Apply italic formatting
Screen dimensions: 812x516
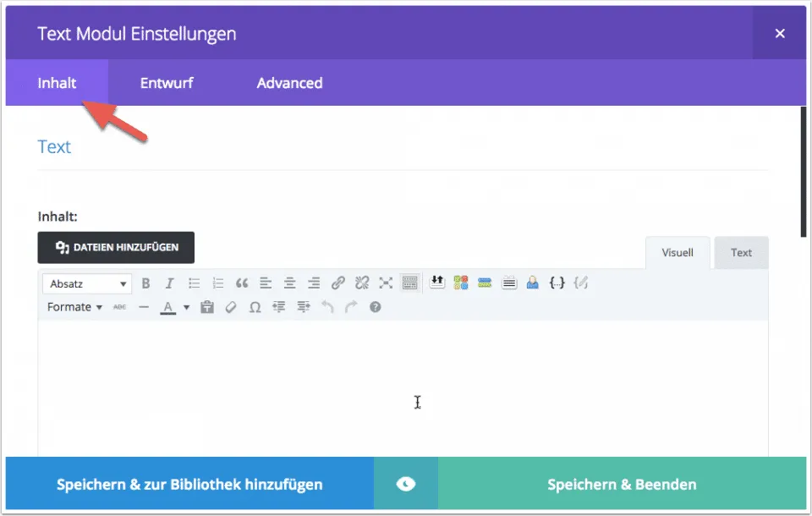click(x=169, y=283)
